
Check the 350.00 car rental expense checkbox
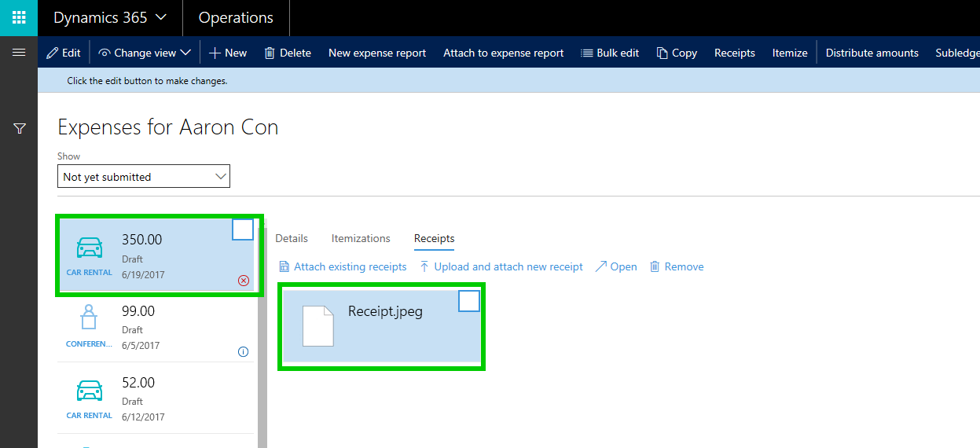point(243,230)
